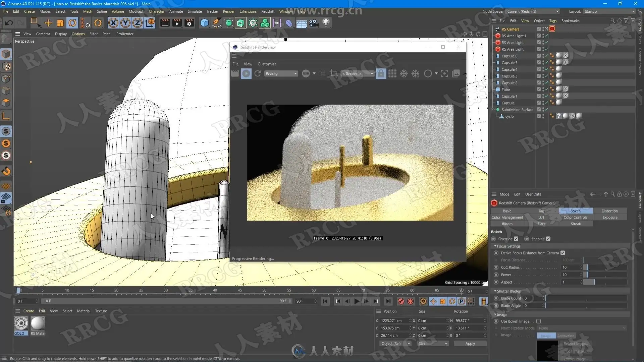Image resolution: width=644 pixels, height=362 pixels.
Task: Open the Beauty AOV dropdown
Action: pyautogui.click(x=281, y=74)
